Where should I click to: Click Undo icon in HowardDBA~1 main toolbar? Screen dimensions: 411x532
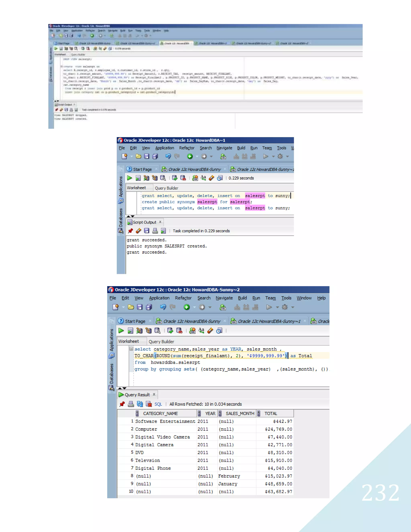tap(168, 156)
